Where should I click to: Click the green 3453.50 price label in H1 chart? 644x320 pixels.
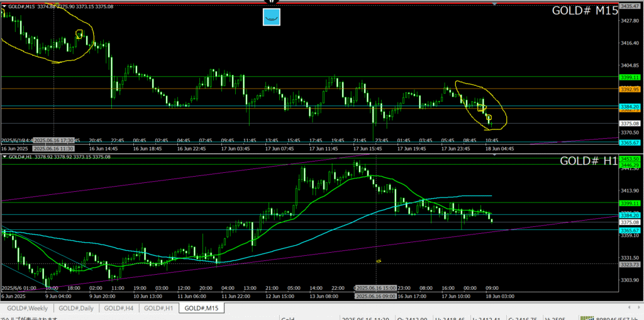click(x=631, y=158)
